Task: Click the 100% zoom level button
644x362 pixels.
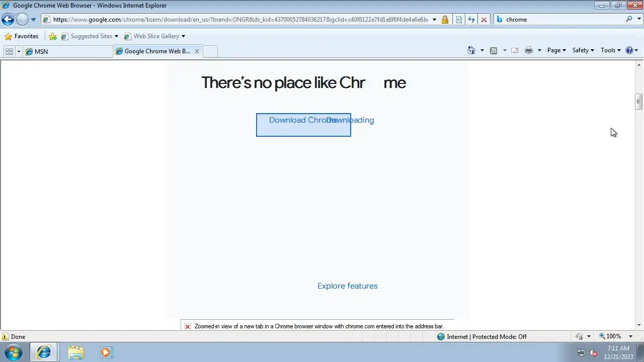Action: tap(610, 336)
